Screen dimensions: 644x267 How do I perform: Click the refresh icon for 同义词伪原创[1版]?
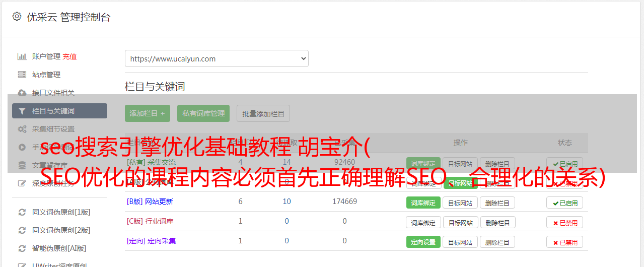tap(22, 212)
